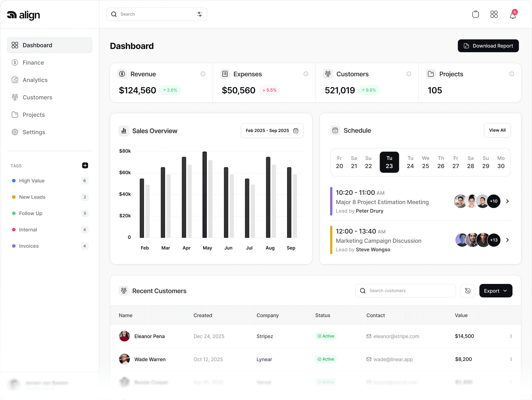Select Fr 20 in schedule
The width and height of the screenshot is (532, 400).
click(339, 162)
